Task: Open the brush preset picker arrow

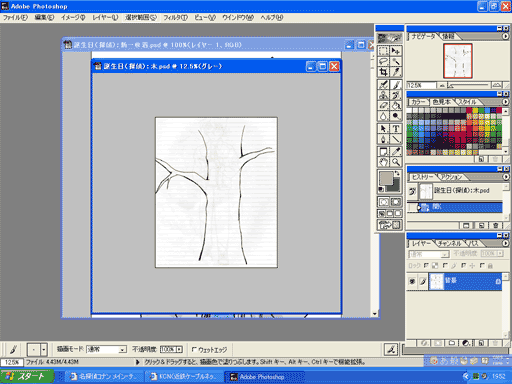Action: (44, 350)
